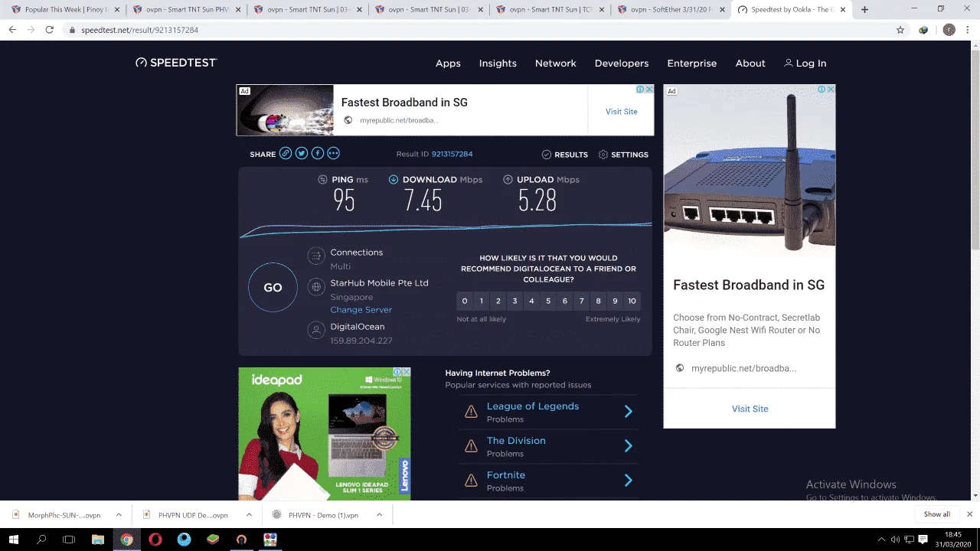This screenshot has height=551, width=980.
Task: Select rating 4 in the recommendation survey
Action: [x=531, y=301]
